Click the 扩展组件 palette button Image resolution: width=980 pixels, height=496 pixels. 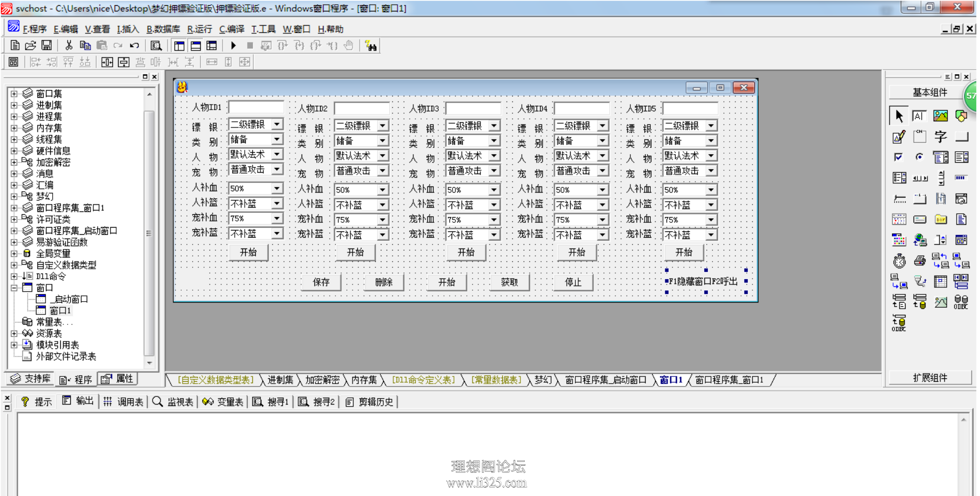click(930, 378)
